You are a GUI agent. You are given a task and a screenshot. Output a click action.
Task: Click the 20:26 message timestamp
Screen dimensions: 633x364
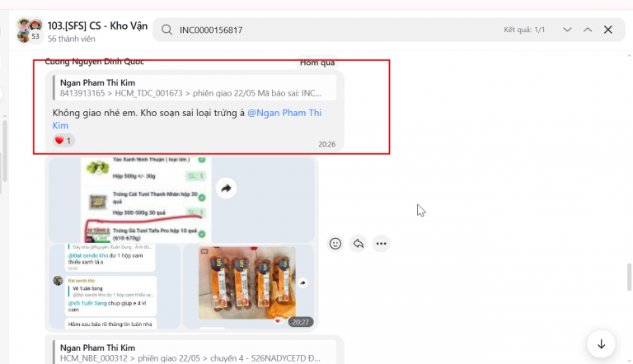pyautogui.click(x=326, y=144)
